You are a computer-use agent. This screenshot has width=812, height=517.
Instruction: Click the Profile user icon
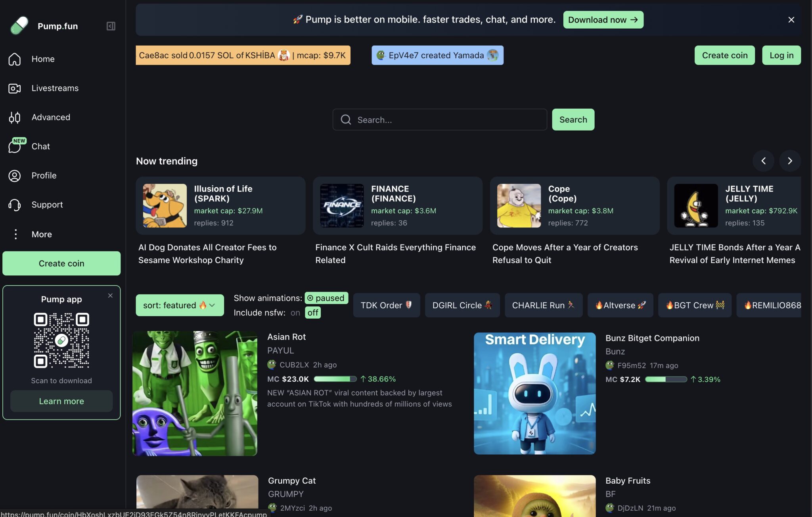coord(15,176)
